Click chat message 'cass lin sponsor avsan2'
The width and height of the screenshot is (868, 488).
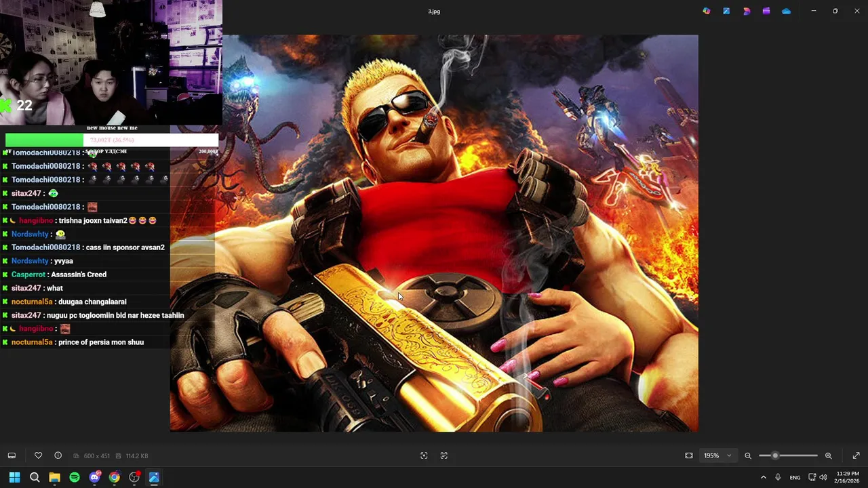(125, 247)
